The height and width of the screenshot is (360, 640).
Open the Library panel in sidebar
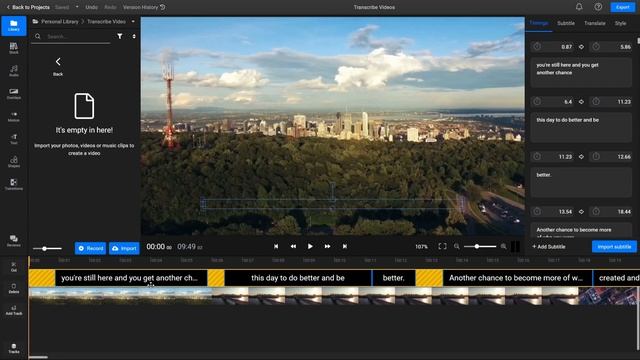(x=14, y=26)
